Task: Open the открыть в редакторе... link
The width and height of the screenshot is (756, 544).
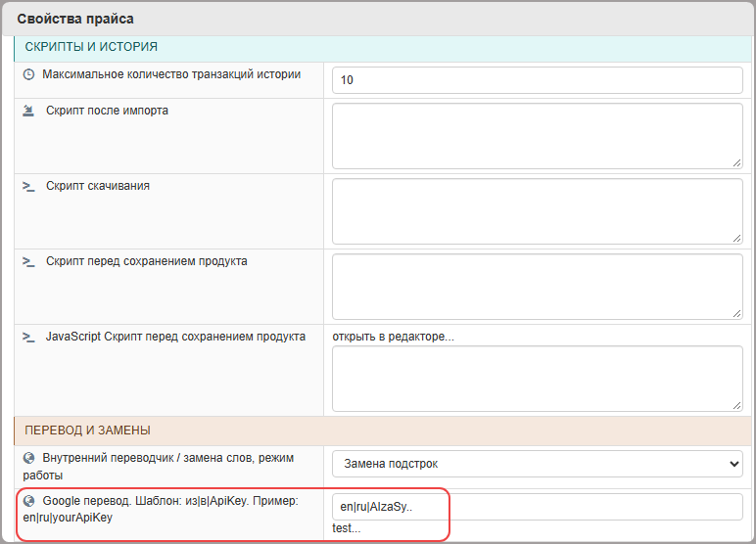Action: pos(393,337)
